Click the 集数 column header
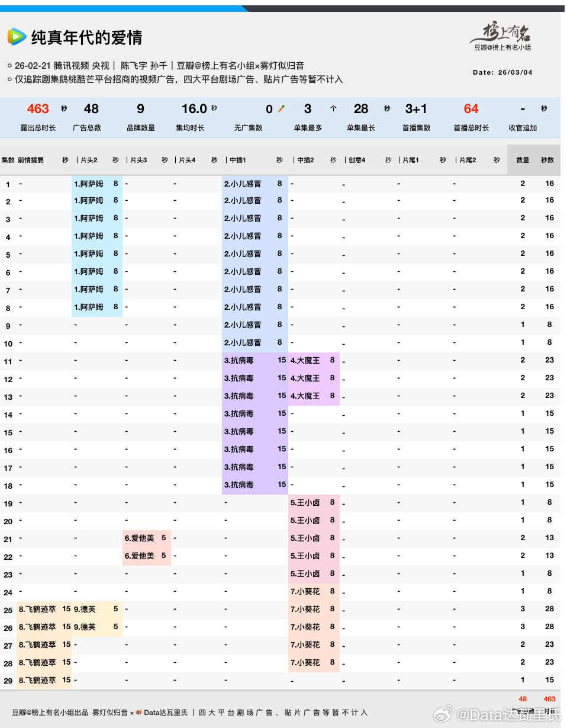This screenshot has width=567, height=728. coord(8,160)
